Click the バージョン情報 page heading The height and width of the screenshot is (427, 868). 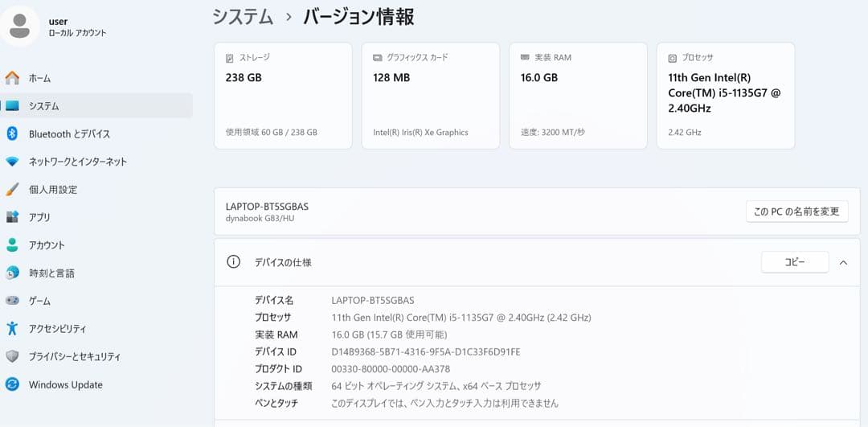358,17
